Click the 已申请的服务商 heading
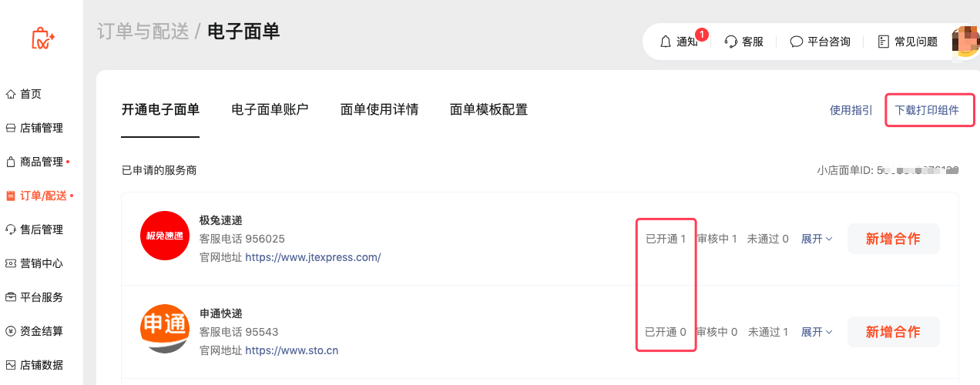Screen dimensions: 980x385 pyautogui.click(x=159, y=170)
